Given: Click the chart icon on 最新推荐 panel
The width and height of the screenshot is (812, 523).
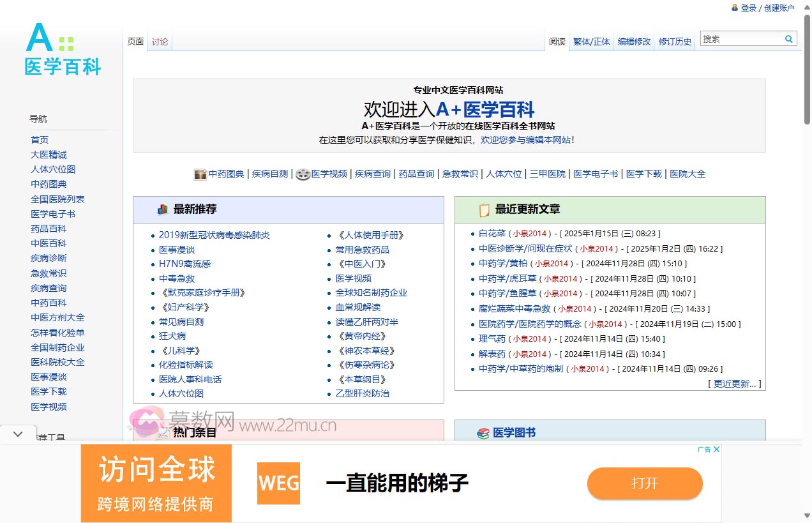Looking at the screenshot, I should click(163, 209).
